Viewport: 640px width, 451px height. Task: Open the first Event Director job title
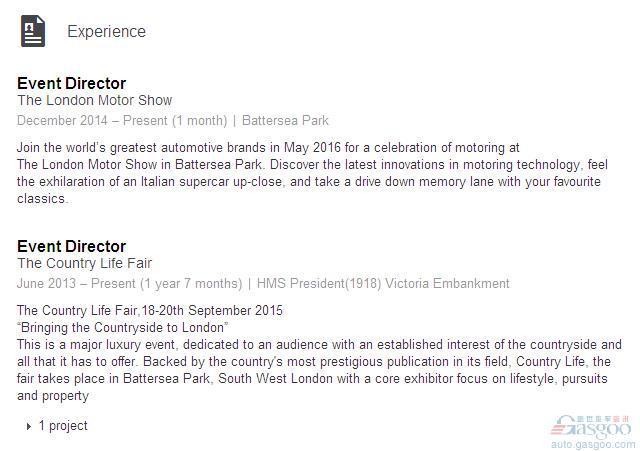pyautogui.click(x=71, y=83)
